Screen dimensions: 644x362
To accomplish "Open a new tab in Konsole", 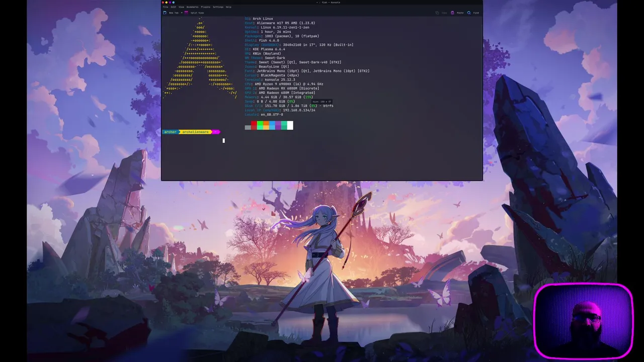I will (x=171, y=13).
